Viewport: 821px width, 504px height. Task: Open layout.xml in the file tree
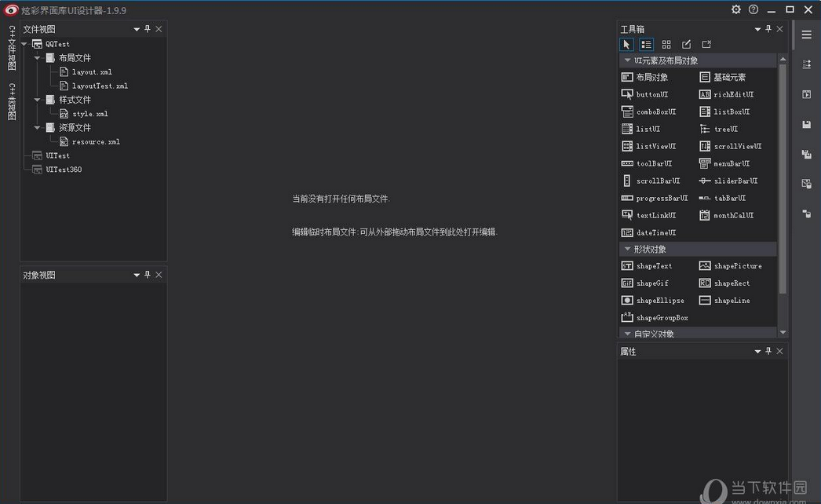click(x=86, y=72)
